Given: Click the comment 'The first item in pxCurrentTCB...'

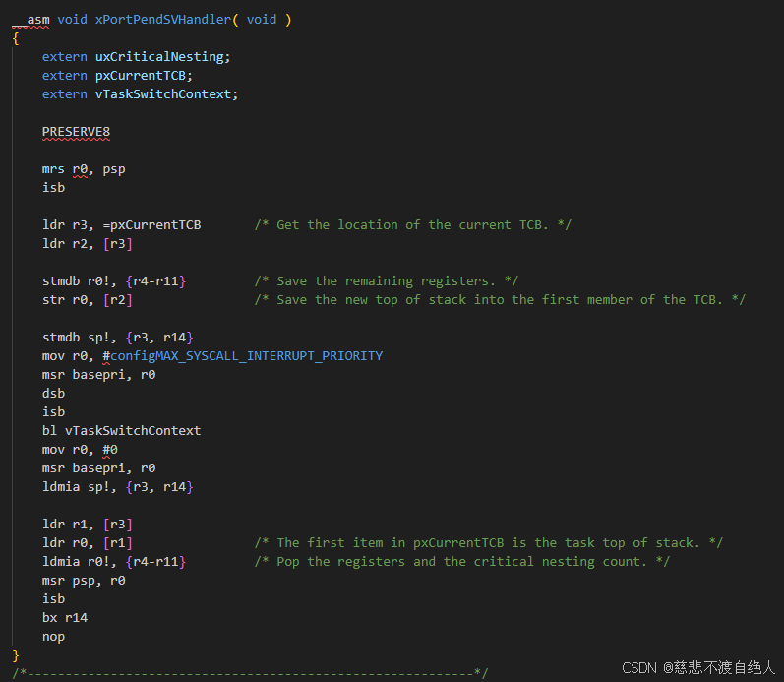Looking at the screenshot, I should click(489, 543).
